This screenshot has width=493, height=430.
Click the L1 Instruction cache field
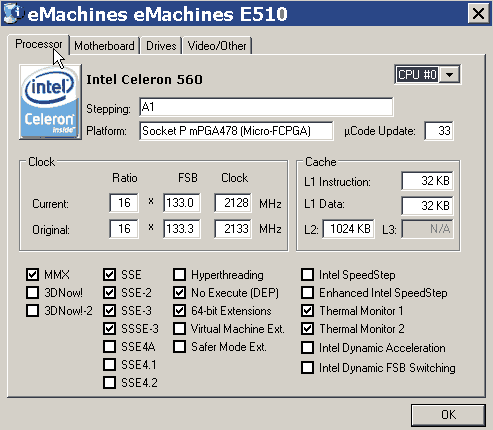click(x=427, y=181)
